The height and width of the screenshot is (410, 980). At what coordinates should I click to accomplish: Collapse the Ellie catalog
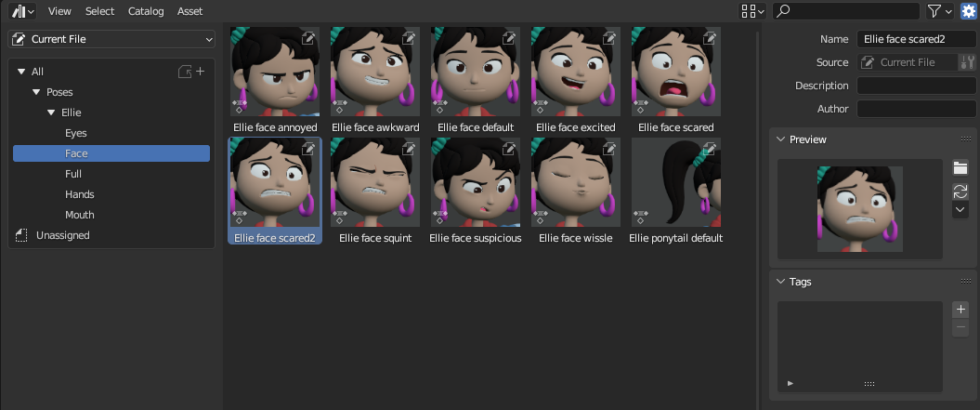pyautogui.click(x=52, y=113)
